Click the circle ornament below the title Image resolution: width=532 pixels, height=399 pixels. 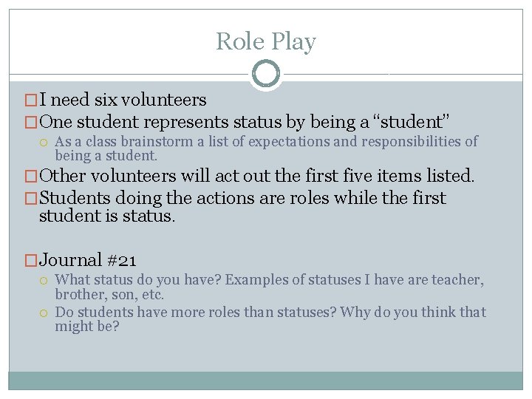pos(266,74)
